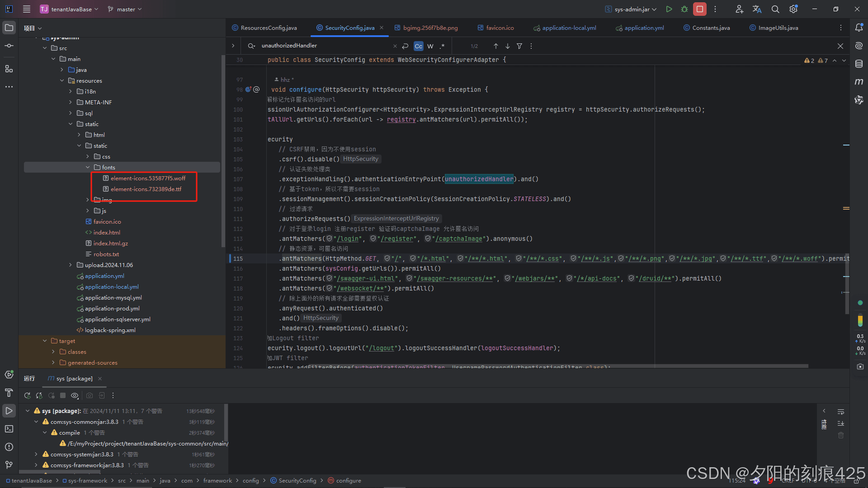Click the Rerun icon in the Run panel
The image size is (868, 488).
tap(28, 395)
